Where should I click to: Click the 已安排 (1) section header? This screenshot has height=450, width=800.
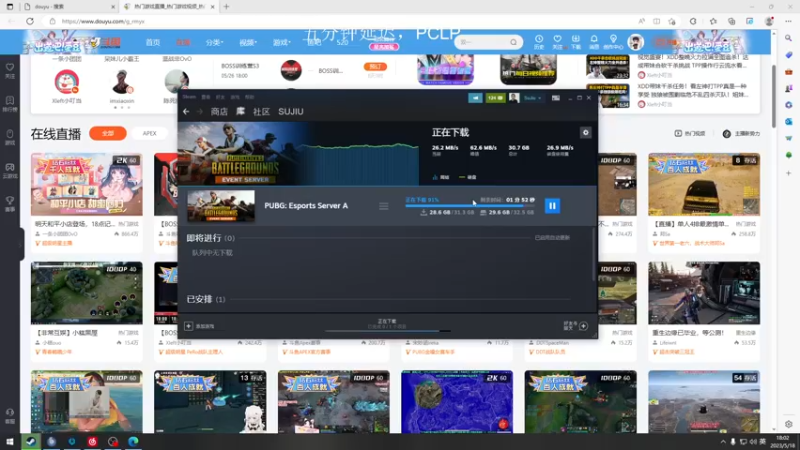click(206, 299)
